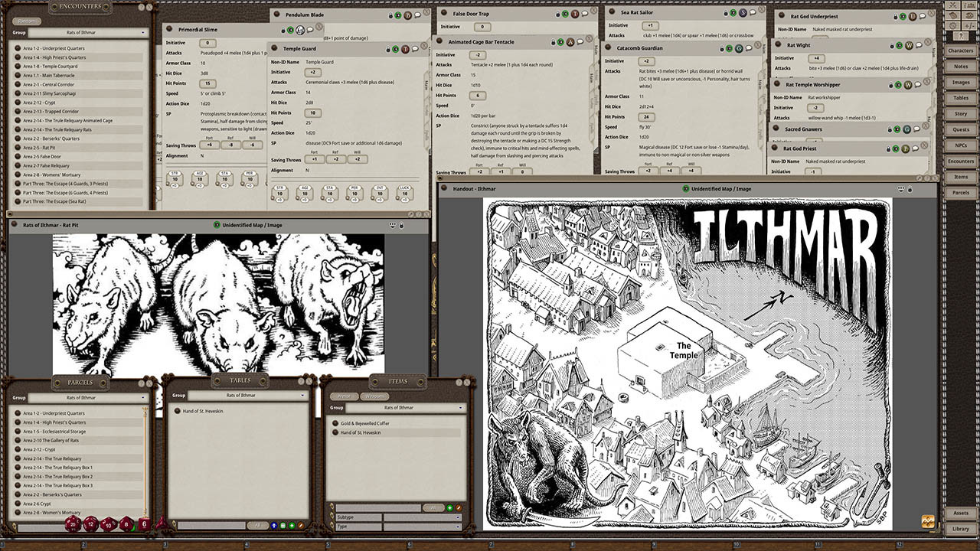Viewport: 980px width, 551px height.
Task: Roll the d20 die
Action: tap(73, 524)
